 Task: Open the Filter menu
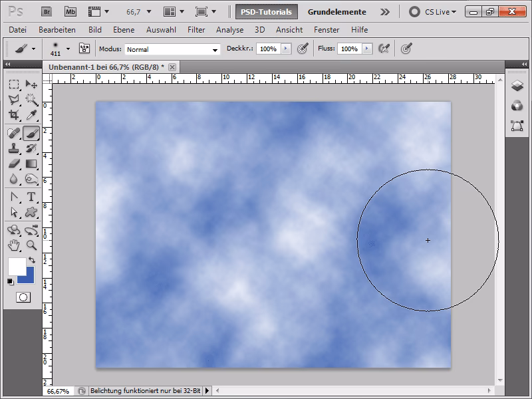[x=196, y=30]
